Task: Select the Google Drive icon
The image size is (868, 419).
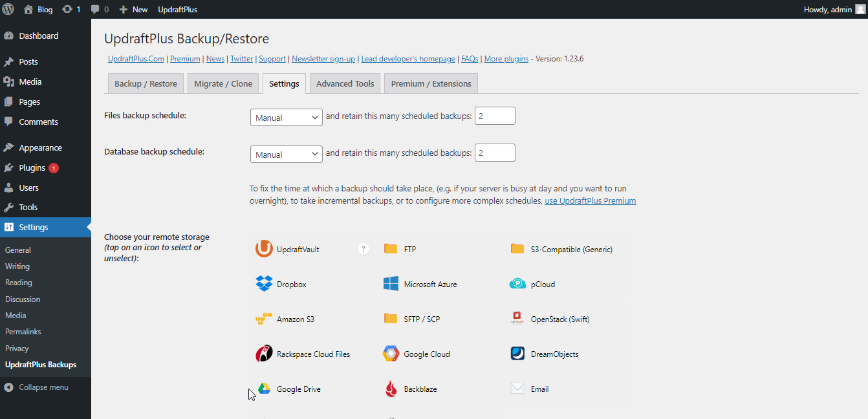Action: tap(264, 389)
